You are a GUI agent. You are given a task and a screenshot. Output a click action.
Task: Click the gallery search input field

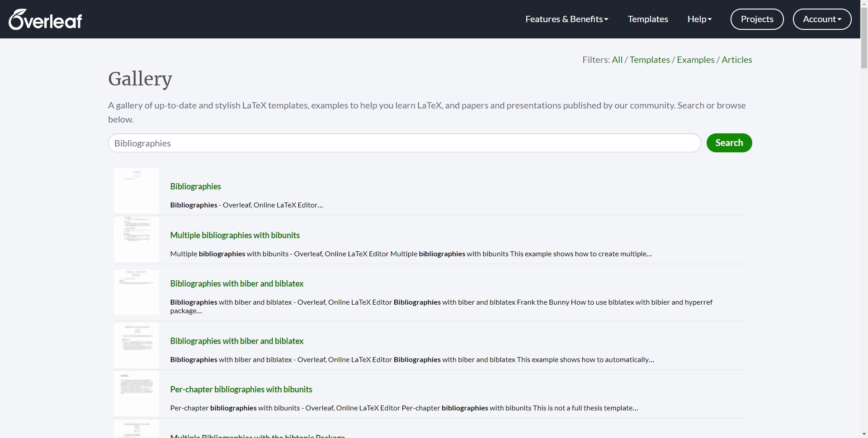point(404,143)
